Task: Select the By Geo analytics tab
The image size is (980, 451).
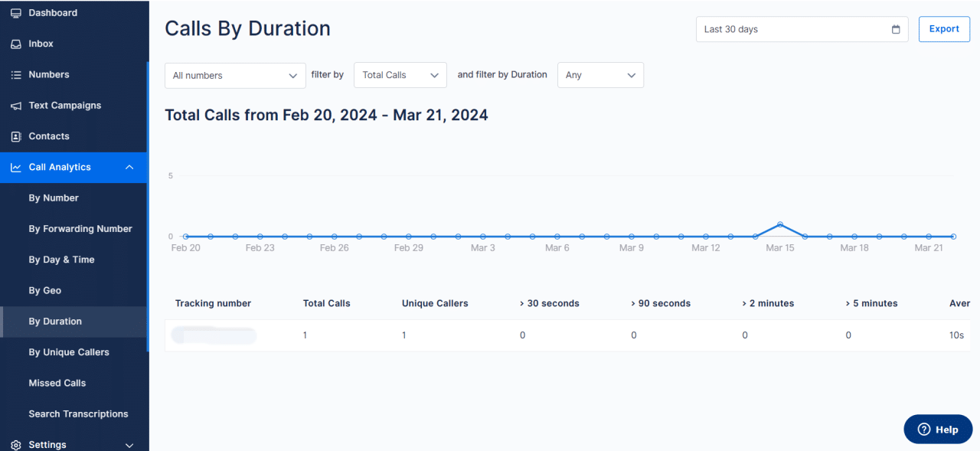Action: coord(44,290)
